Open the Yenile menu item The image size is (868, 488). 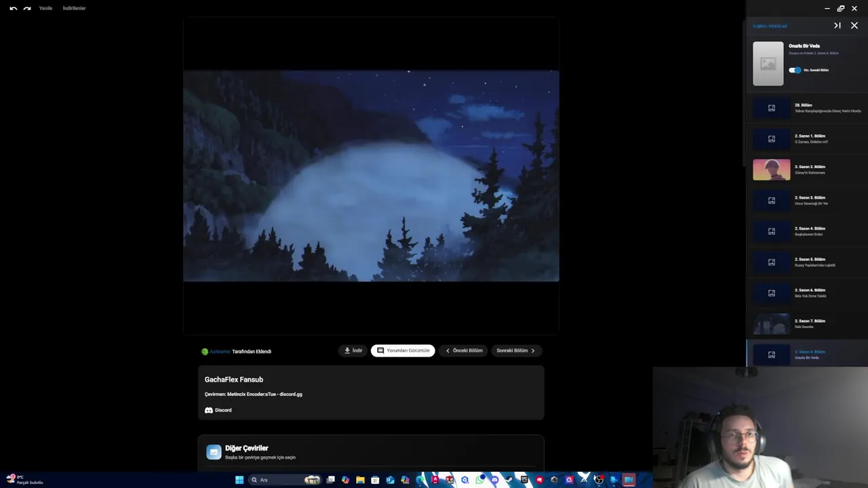pyautogui.click(x=45, y=8)
